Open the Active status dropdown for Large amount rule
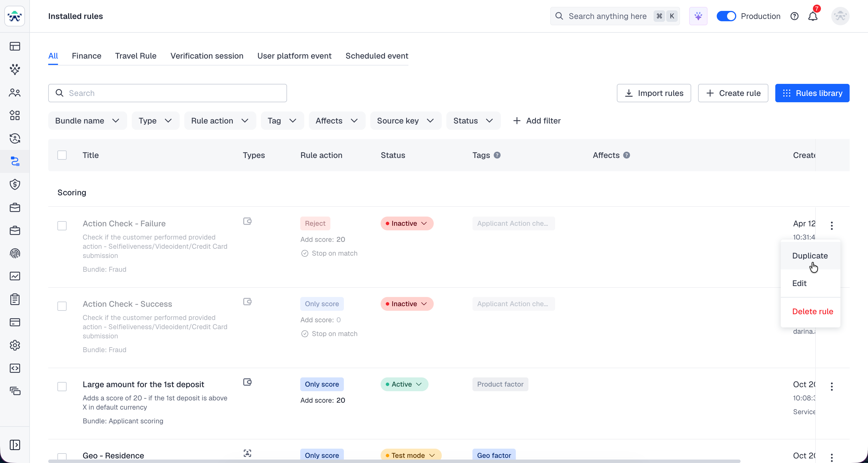Screen dimensions: 868x463 coord(404,384)
